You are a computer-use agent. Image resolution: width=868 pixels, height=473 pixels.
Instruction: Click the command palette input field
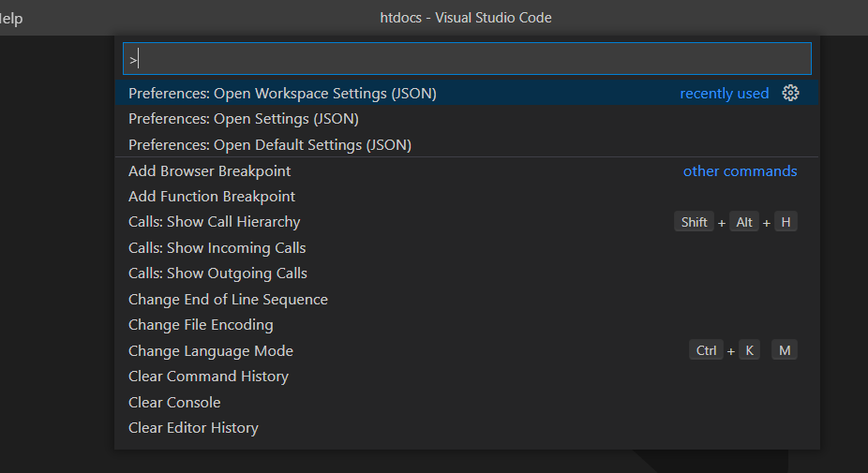tap(467, 59)
